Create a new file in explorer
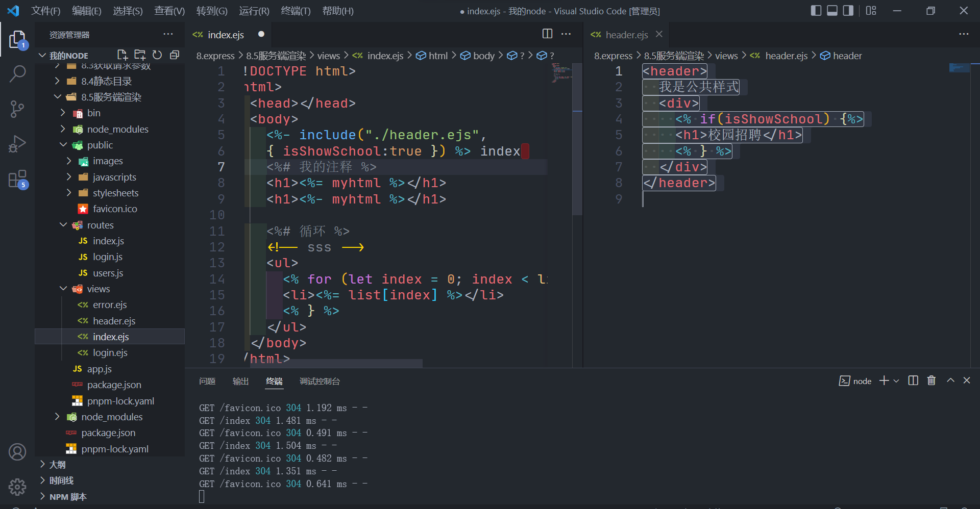 point(122,55)
